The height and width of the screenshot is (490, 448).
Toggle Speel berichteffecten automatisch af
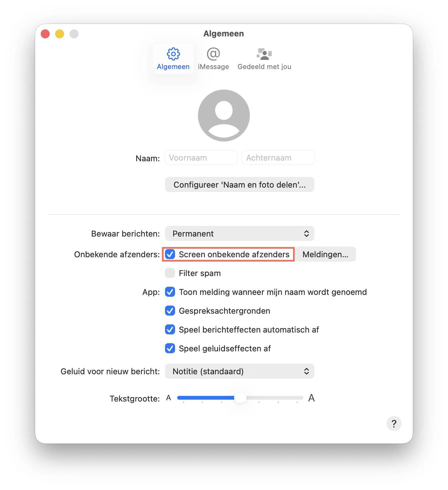[170, 330]
